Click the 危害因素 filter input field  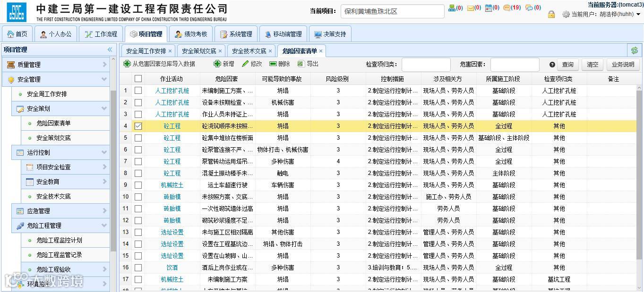[x=515, y=65]
